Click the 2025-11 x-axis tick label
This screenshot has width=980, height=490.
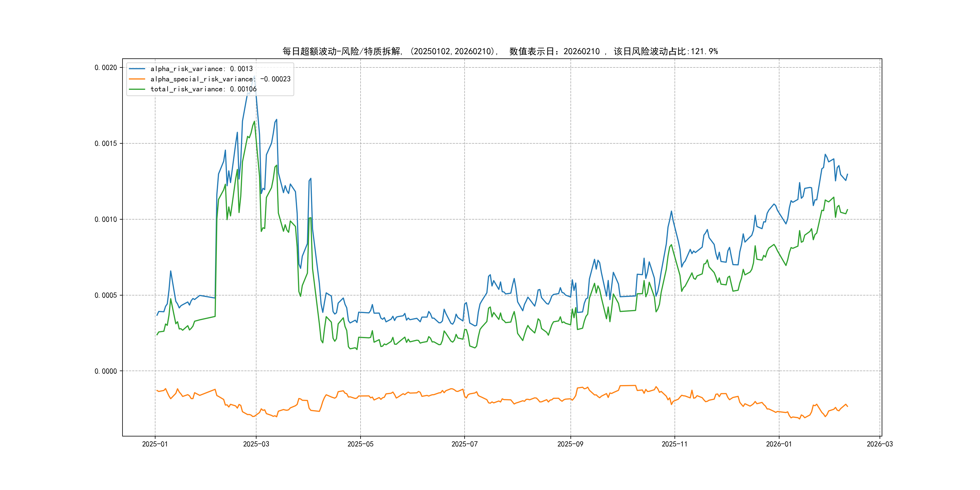675,444
